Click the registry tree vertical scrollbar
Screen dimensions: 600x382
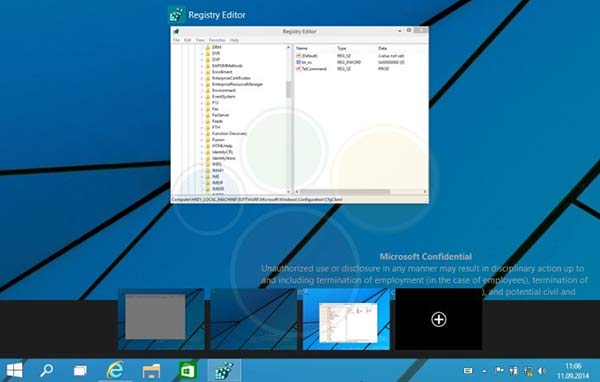coord(289,119)
